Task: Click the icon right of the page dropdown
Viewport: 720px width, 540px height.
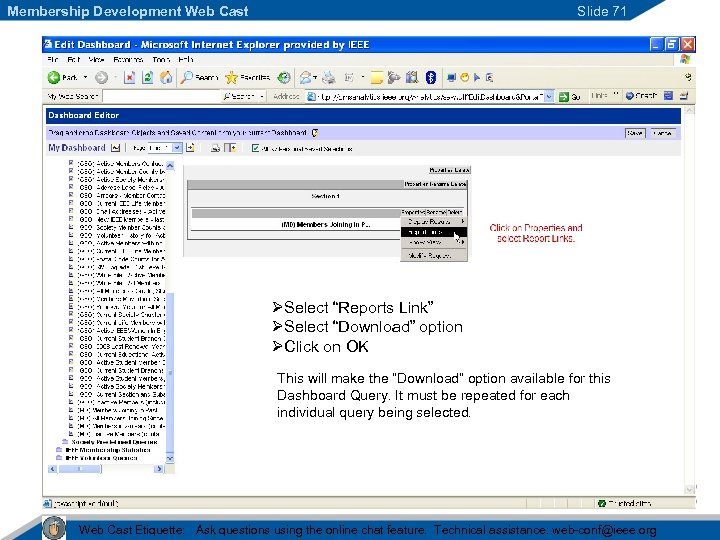Action: [190, 148]
